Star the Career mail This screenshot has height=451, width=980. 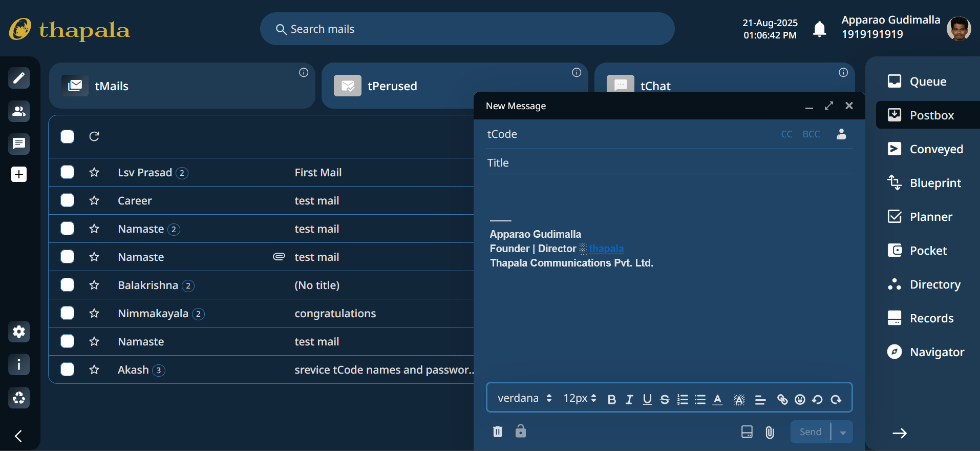[x=94, y=200]
